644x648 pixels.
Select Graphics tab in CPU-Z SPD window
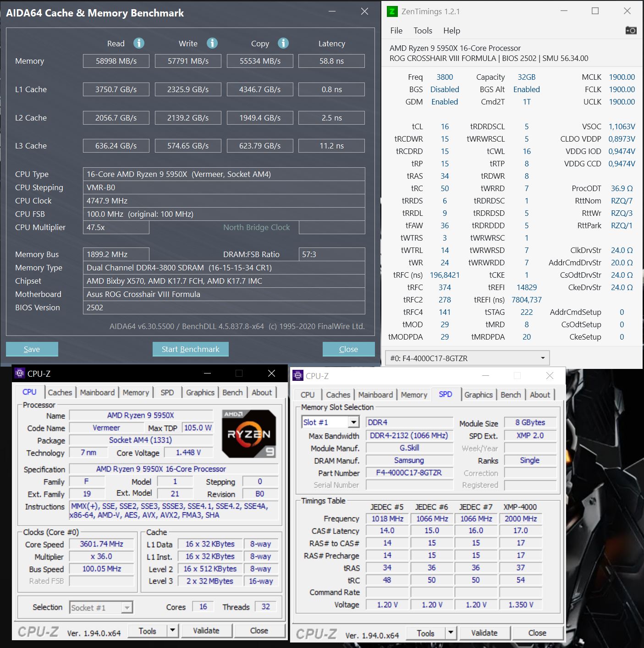(479, 395)
